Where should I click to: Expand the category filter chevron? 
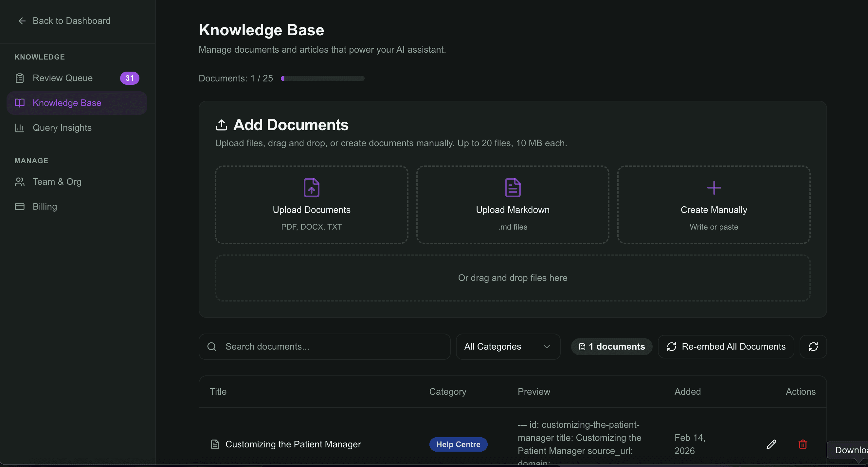click(x=547, y=346)
